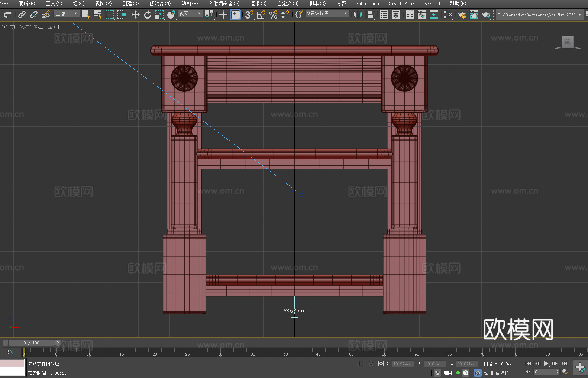The image size is (588, 378).
Task: Click Use Pivot Point Center icon
Action: (x=209, y=14)
